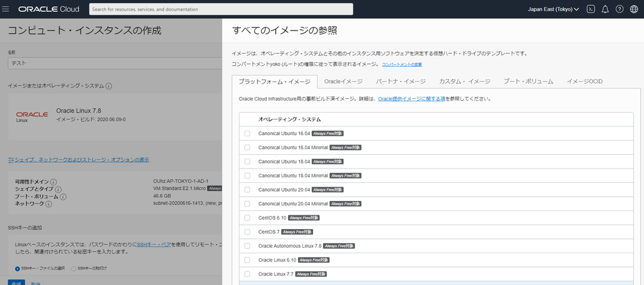Switch to カスタム・イメージ tab
The width and height of the screenshot is (644, 285).
pyautogui.click(x=465, y=82)
